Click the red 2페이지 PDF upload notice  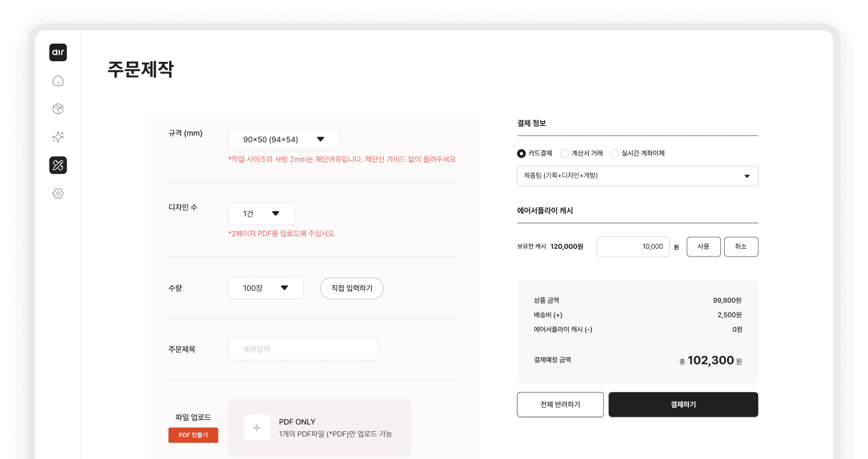(281, 233)
